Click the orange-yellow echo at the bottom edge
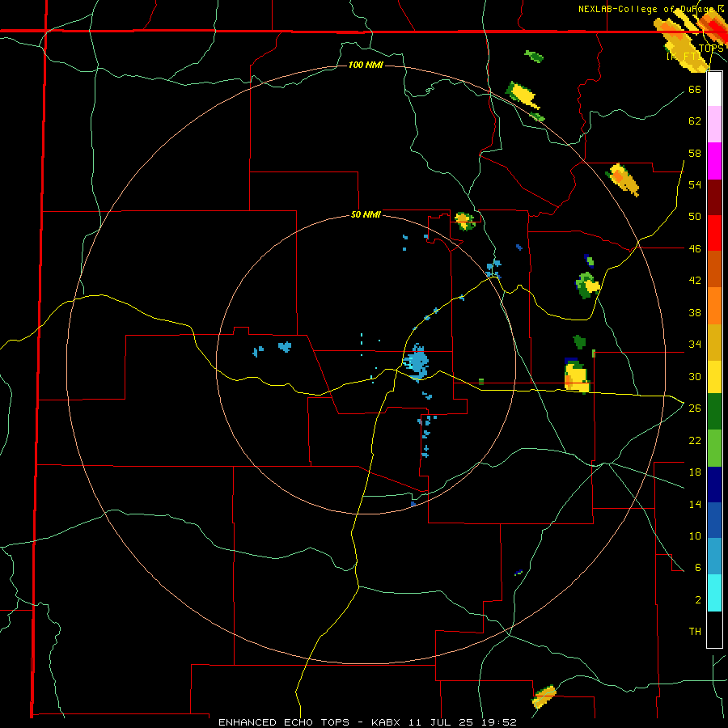This screenshot has width=728, height=728. tap(544, 696)
